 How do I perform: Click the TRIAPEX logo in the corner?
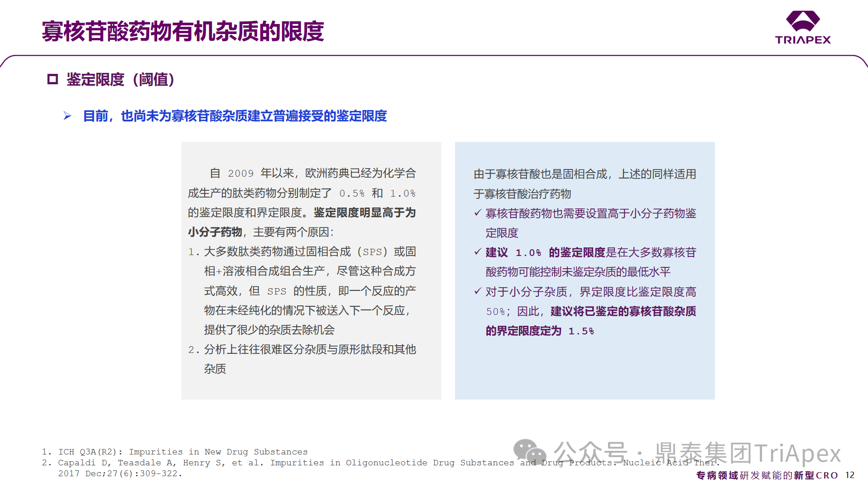802,28
